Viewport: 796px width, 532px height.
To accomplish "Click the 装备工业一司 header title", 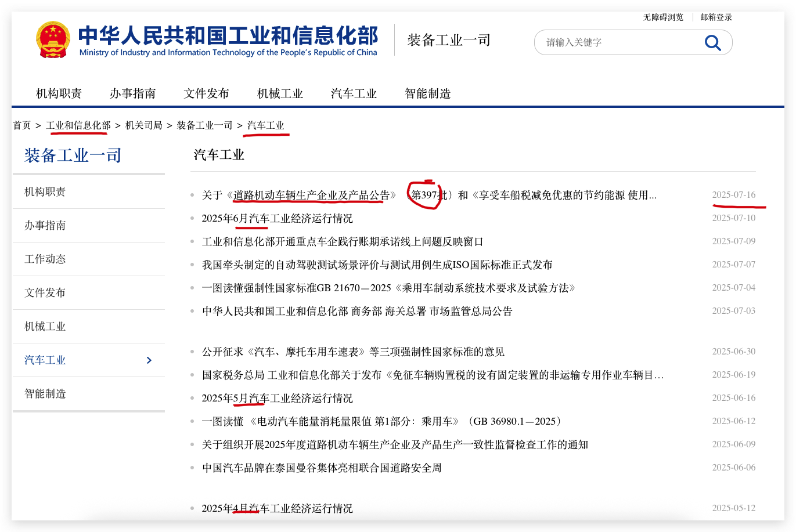I will click(x=449, y=40).
